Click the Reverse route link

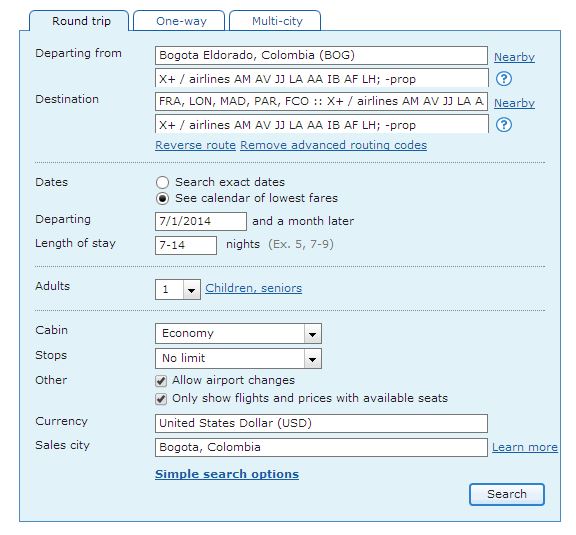[195, 145]
